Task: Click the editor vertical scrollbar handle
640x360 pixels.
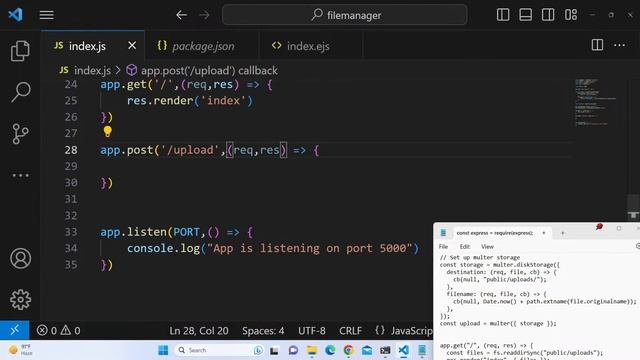Action: [x=633, y=207]
